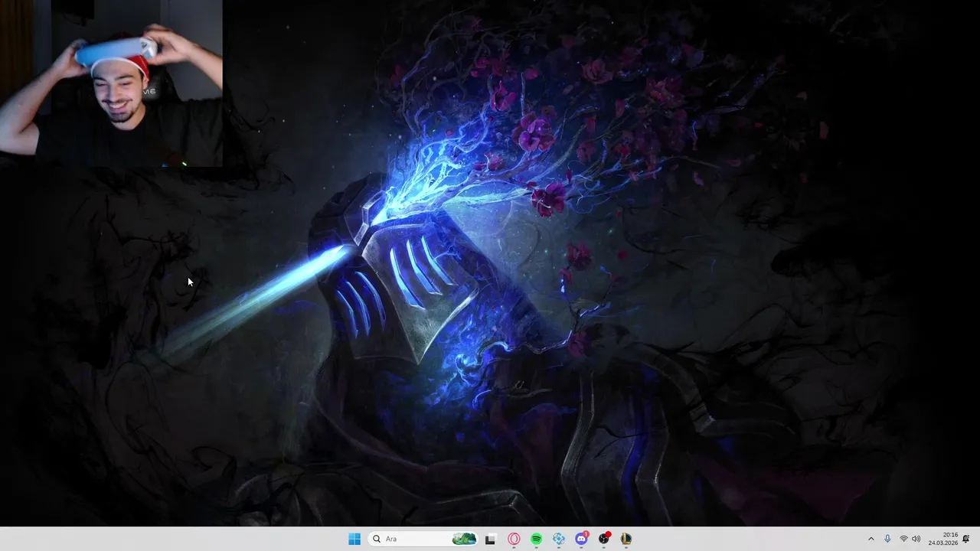
Task: Open the Windows Start menu
Action: point(354,539)
